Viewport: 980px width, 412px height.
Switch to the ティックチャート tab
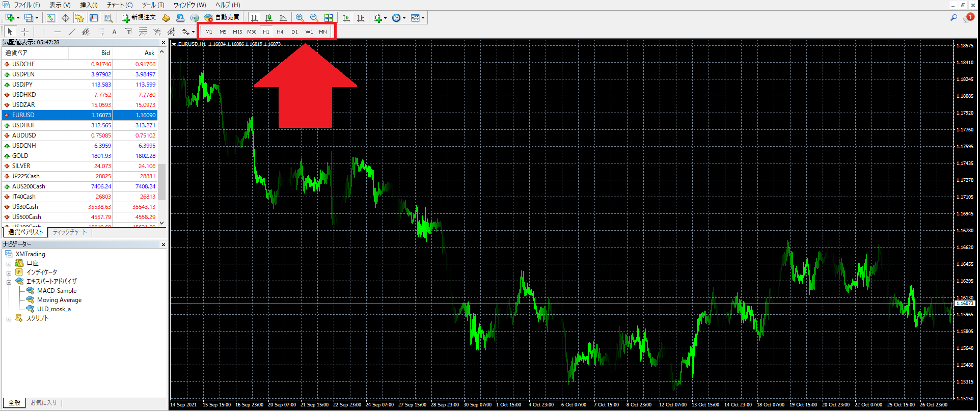click(70, 232)
